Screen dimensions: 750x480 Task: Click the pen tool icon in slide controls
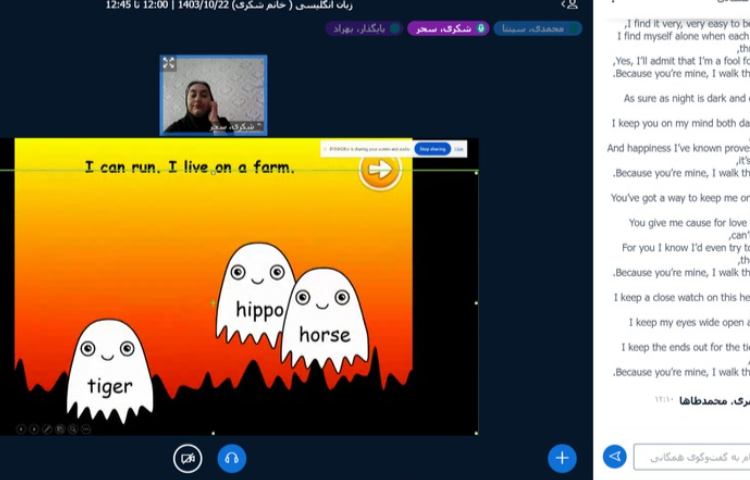pos(47,428)
